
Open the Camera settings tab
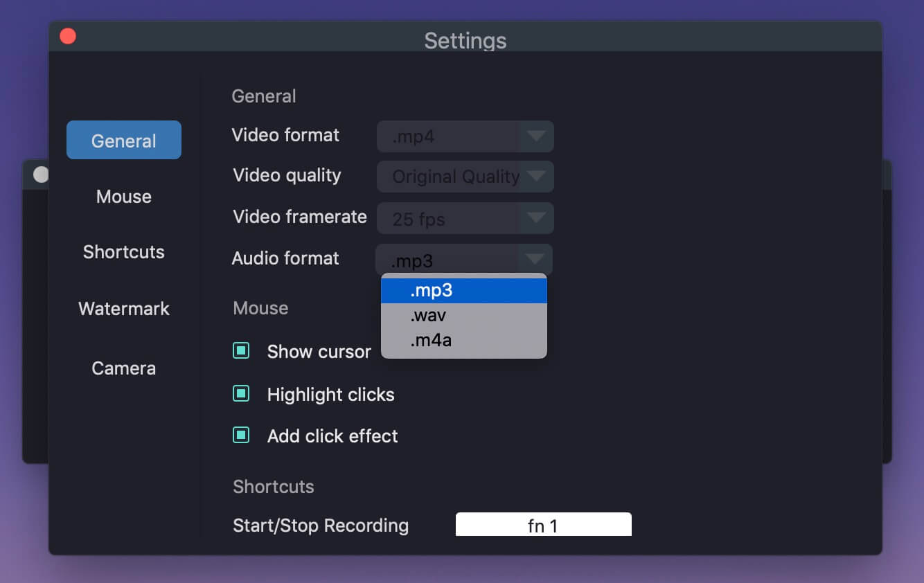pos(124,368)
